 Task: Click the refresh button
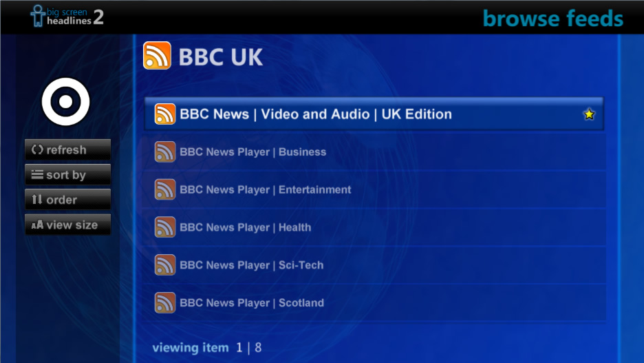(x=67, y=149)
